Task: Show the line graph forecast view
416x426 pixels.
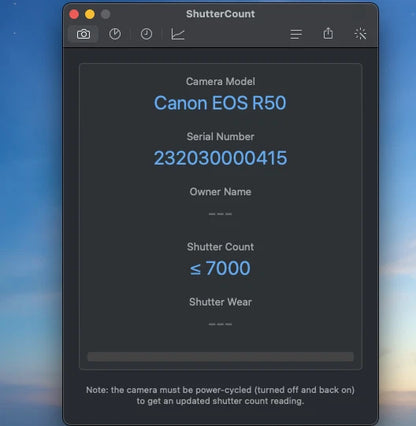Action: (x=178, y=34)
